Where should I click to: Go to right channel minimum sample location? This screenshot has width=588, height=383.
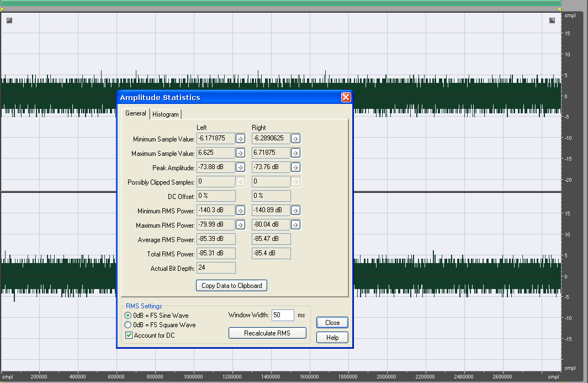pyautogui.click(x=295, y=139)
